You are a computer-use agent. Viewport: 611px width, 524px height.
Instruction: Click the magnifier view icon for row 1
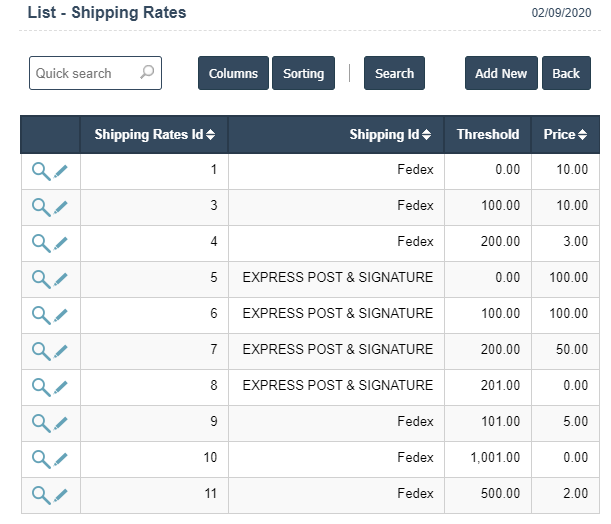point(40,171)
